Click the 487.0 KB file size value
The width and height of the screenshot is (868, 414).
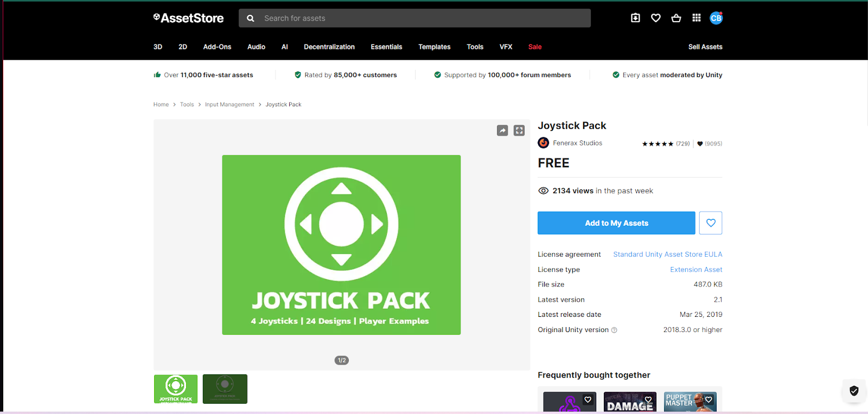pos(708,284)
